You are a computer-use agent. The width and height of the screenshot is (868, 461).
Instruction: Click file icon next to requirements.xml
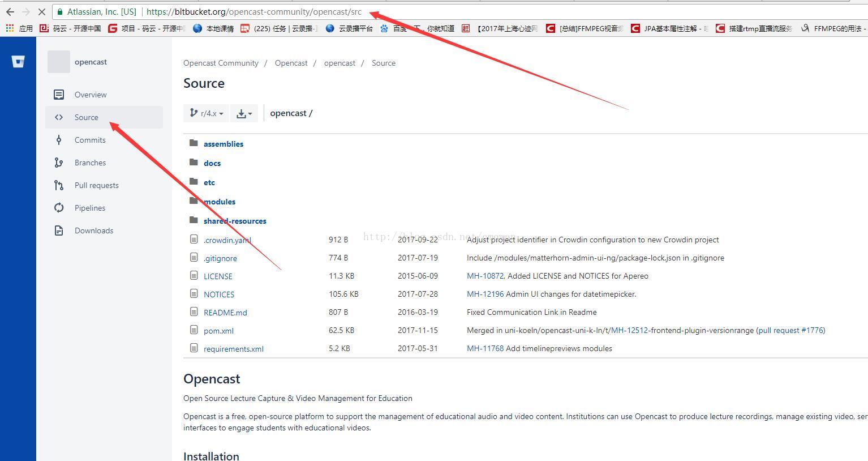[194, 348]
